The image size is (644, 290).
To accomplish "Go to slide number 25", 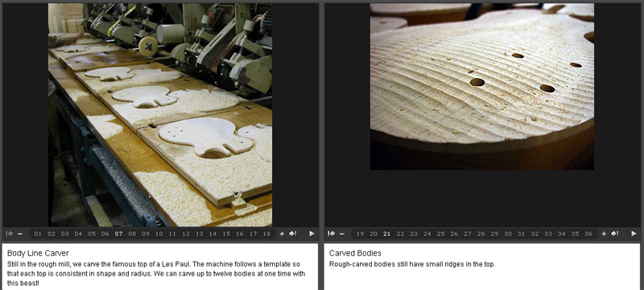I will click(x=440, y=234).
